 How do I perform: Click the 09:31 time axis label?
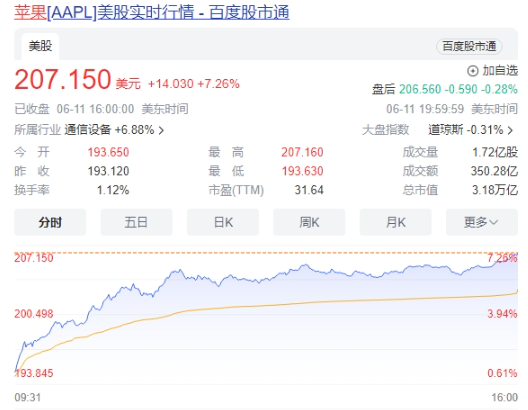[28, 397]
